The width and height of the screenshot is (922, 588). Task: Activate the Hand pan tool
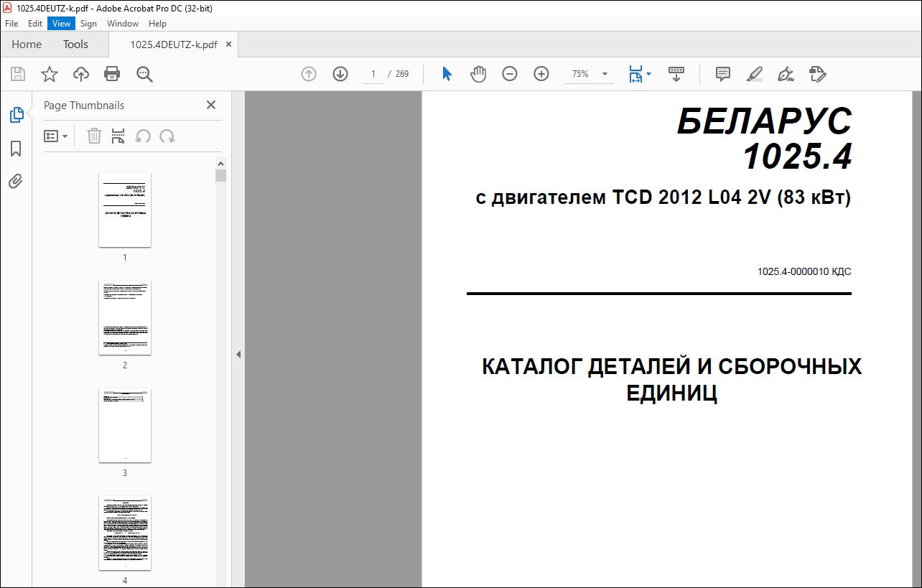click(x=478, y=74)
